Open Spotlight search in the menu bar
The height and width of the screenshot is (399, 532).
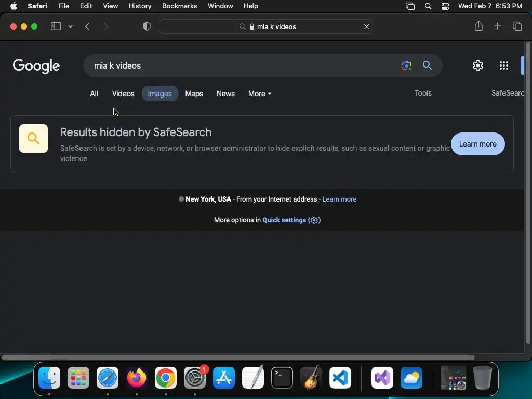click(x=428, y=6)
